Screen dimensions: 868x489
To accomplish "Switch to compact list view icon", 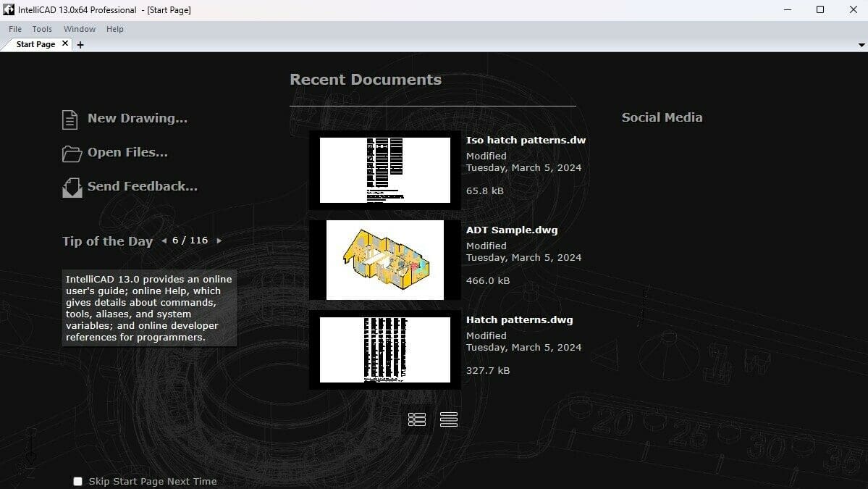I will (449, 419).
